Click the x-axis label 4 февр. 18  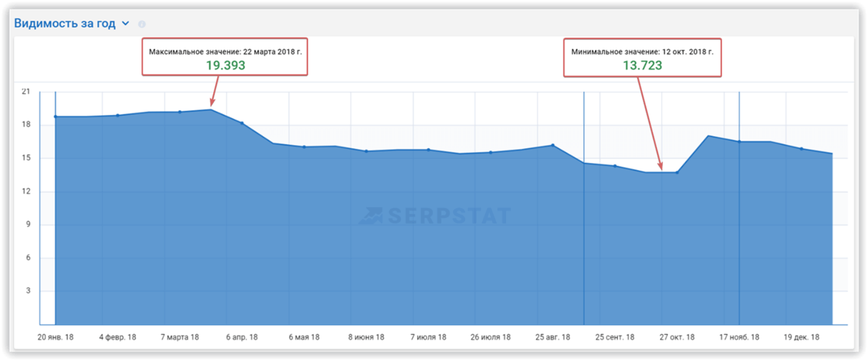click(118, 338)
